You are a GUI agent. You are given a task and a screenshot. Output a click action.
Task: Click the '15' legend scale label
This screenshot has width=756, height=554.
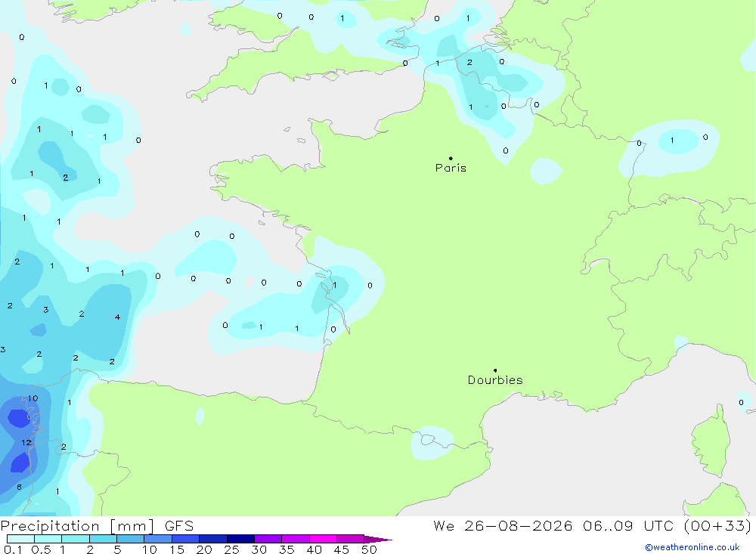pyautogui.click(x=177, y=549)
